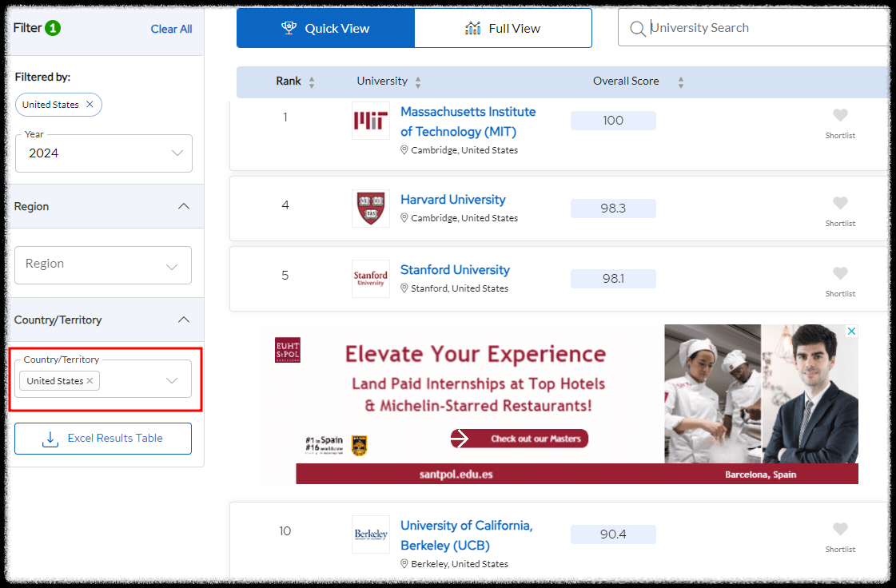
Task: Open University of California, Berkeley link
Action: [466, 535]
